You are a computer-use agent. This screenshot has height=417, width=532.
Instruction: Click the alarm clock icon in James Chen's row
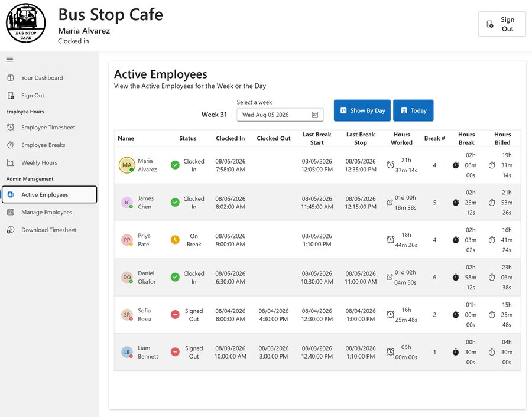390,203
